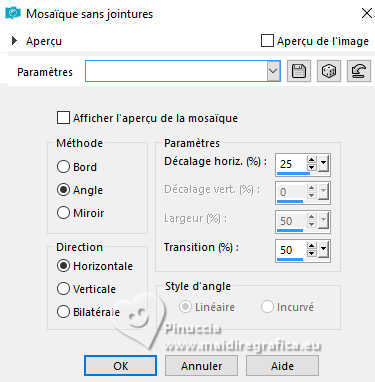Click the OK button

120,366
